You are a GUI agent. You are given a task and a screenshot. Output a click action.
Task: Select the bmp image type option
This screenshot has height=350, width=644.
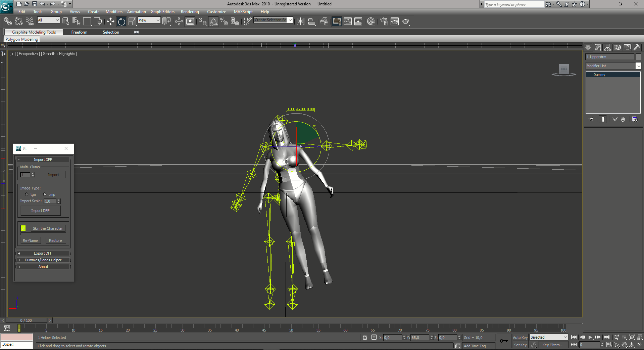[45, 194]
